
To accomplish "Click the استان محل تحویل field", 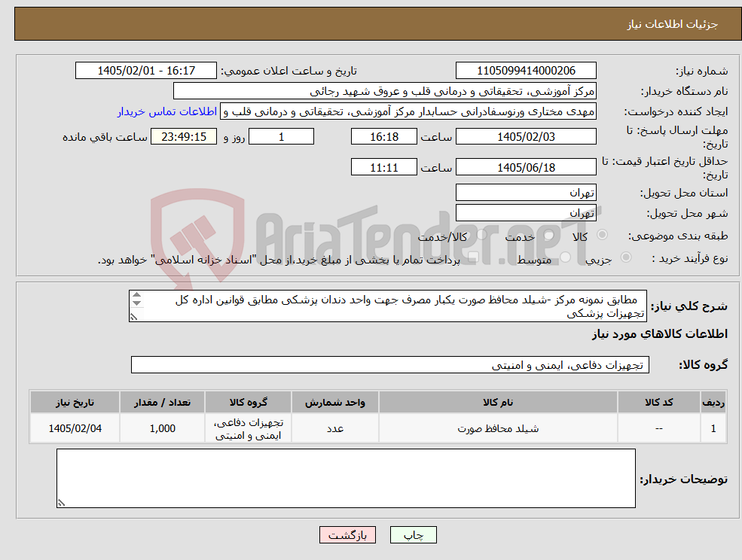I will pyautogui.click(x=526, y=193).
